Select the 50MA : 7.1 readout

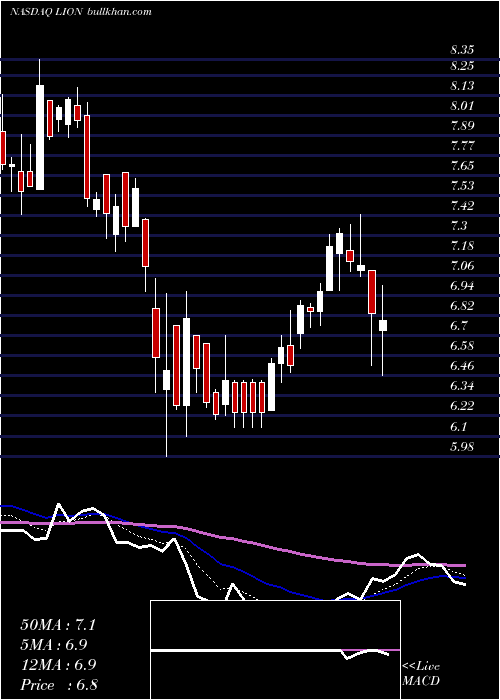pyautogui.click(x=58, y=625)
